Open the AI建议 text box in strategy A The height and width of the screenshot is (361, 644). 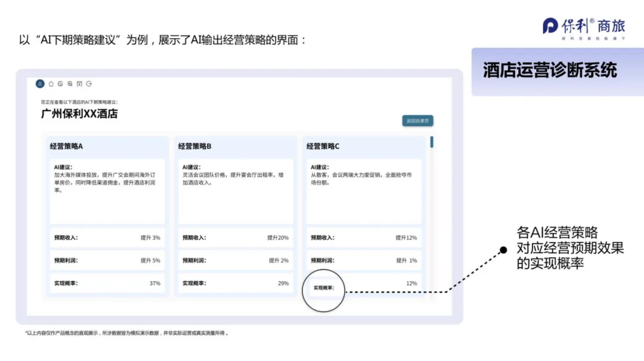click(x=107, y=191)
